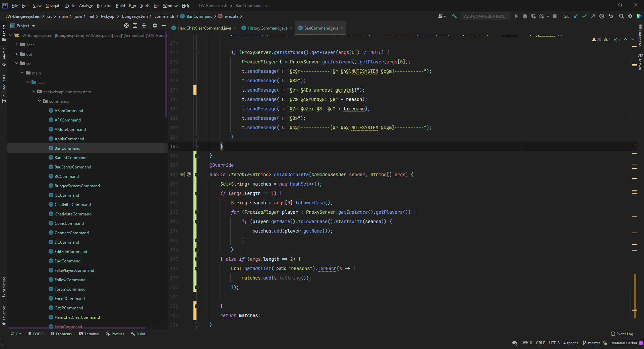Open ChatFilterCommand in the project tree
644x349 pixels.
[72, 204]
